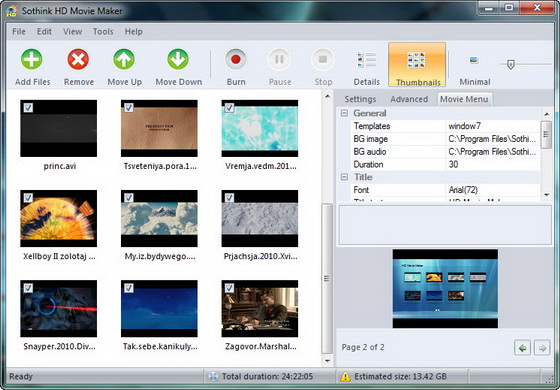Image resolution: width=560 pixels, height=390 pixels.
Task: Click the Move Down arrow icon
Action: pos(178,59)
